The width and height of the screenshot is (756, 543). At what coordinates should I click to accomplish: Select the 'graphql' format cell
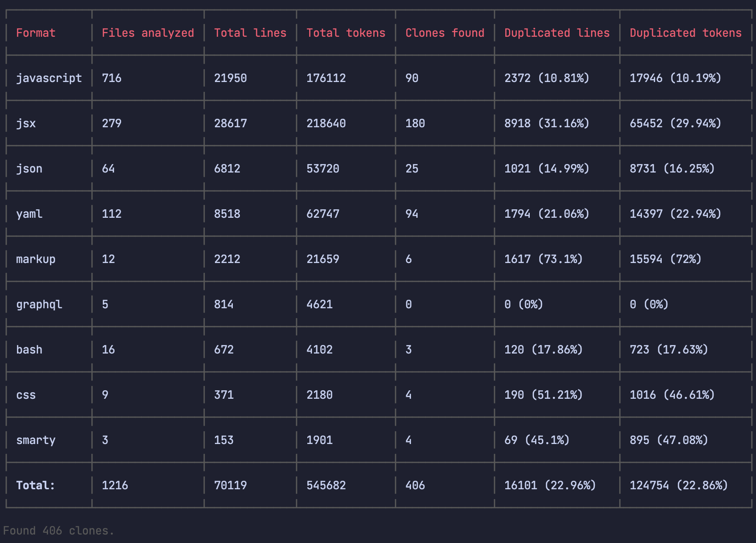pyautogui.click(x=39, y=304)
